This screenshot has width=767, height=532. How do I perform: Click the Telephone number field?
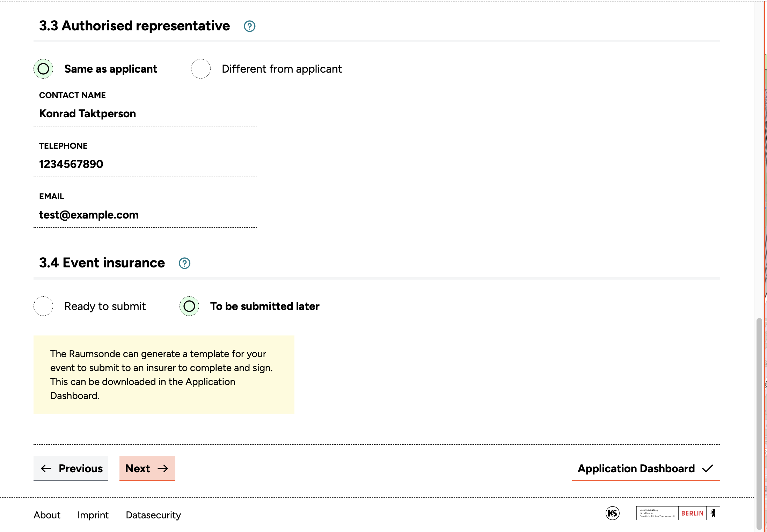(145, 164)
